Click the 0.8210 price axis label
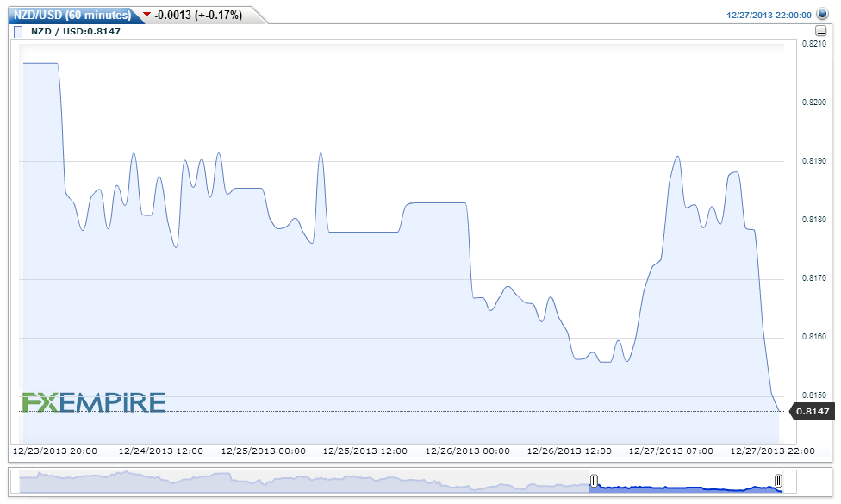841x504 pixels. point(814,44)
